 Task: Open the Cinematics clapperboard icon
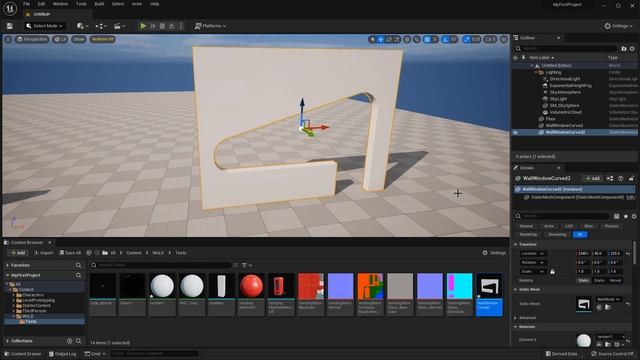(119, 26)
